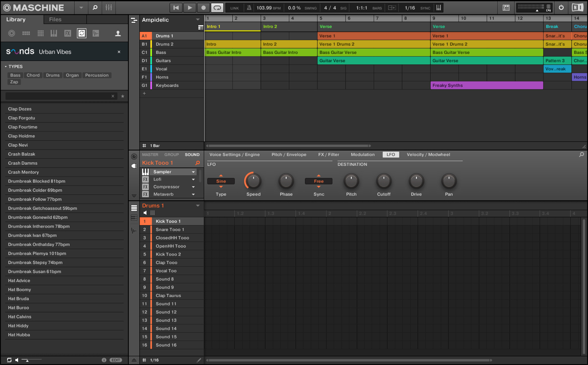The image size is (588, 365).
Task: Select the Instruments keyboard filter icon
Action: coord(54,33)
